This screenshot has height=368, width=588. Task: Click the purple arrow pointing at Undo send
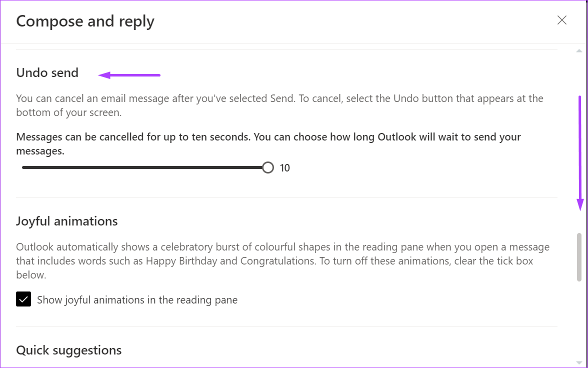click(129, 75)
